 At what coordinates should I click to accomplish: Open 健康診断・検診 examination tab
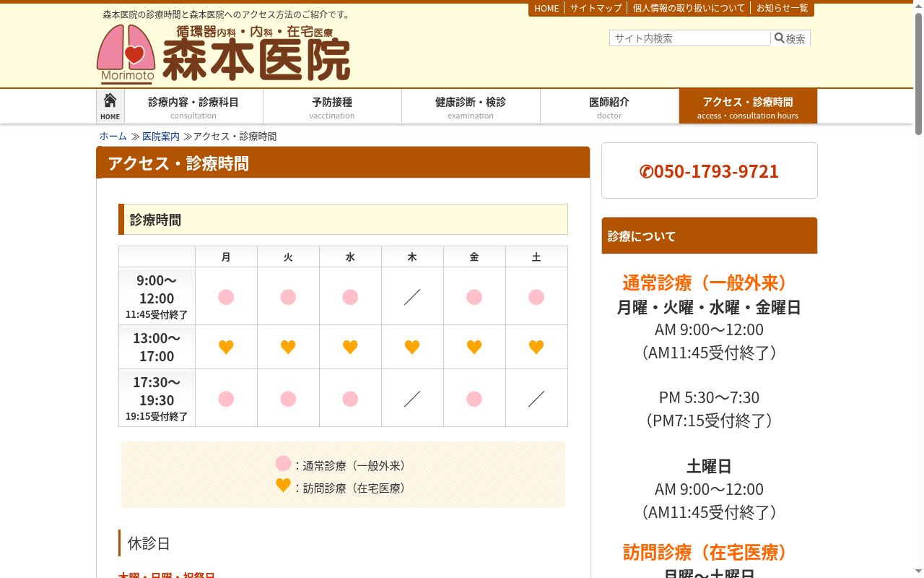471,106
